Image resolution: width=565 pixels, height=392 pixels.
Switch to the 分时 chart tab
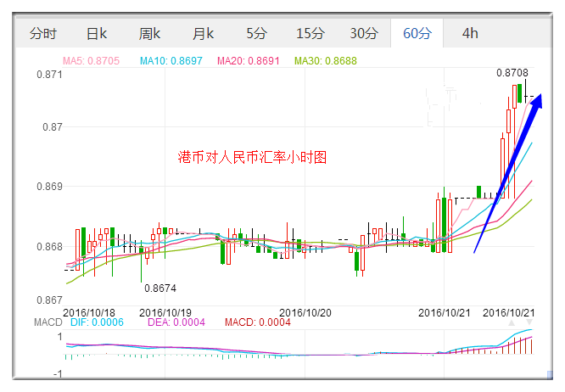[43, 33]
